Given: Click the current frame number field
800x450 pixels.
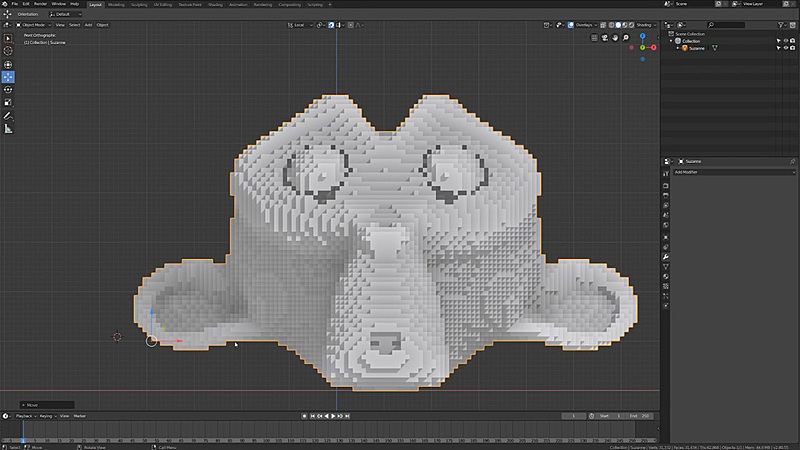Looking at the screenshot, I should point(573,416).
